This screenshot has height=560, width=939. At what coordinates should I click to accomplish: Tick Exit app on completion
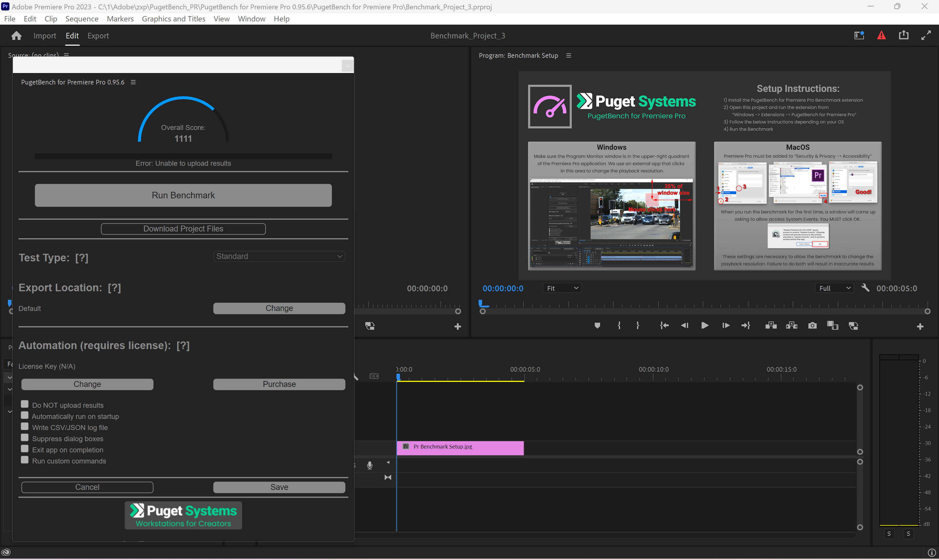point(25,449)
